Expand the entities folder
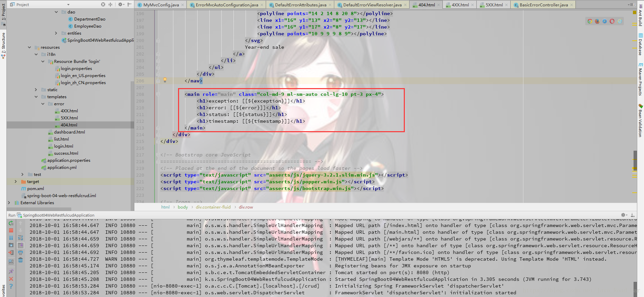Screen dimensions: 644x297 (x=56, y=33)
